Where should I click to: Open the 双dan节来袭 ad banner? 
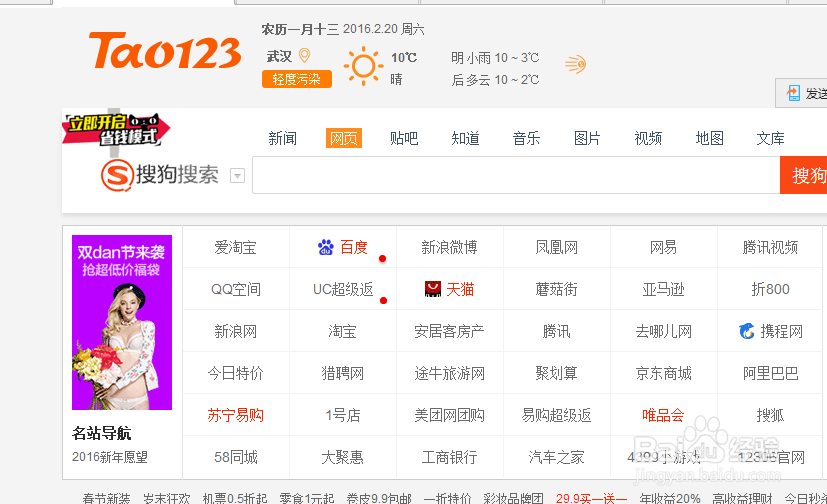tap(122, 322)
